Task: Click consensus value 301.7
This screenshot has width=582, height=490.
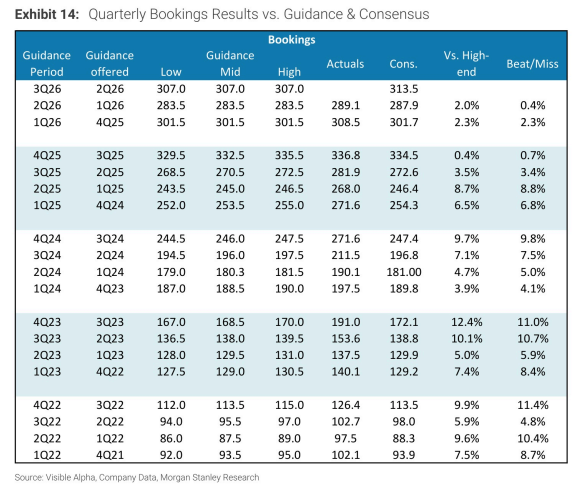Action: (x=403, y=122)
